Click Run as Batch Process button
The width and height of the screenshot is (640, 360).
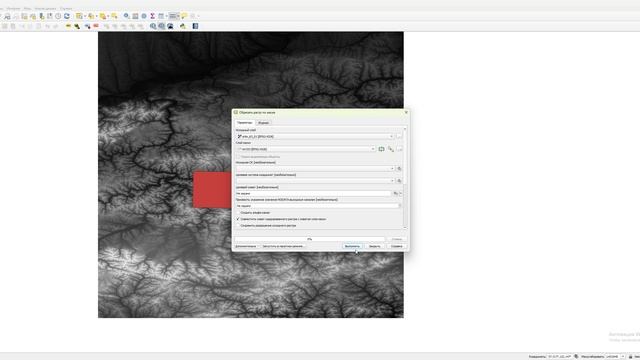(283, 246)
